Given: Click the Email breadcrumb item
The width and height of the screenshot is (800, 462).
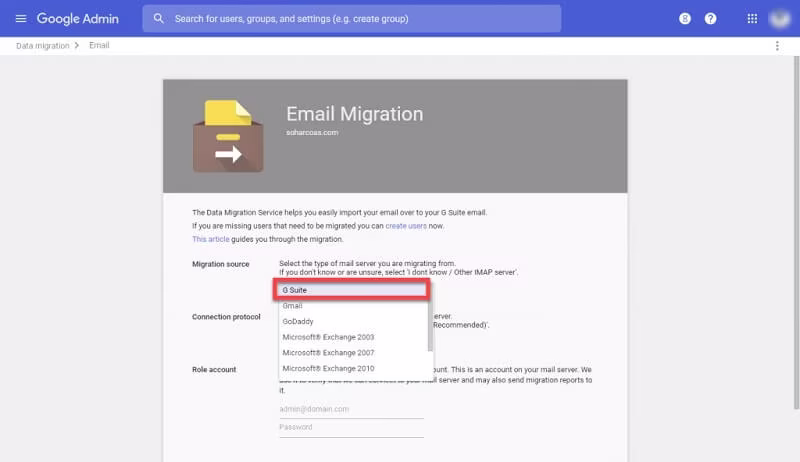Looking at the screenshot, I should (99, 45).
